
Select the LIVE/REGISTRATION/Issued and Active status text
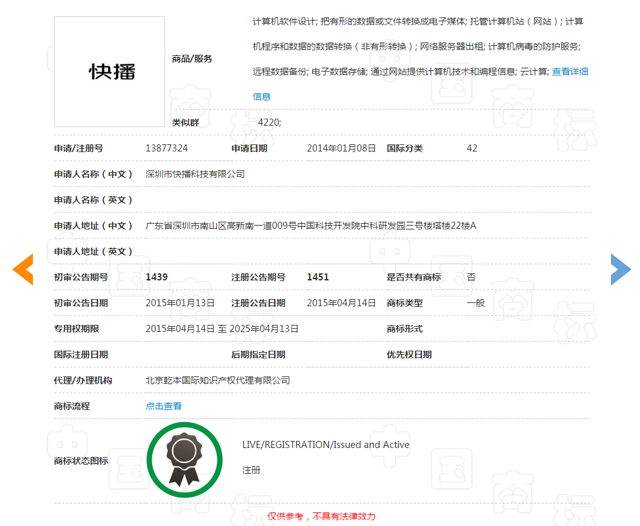point(326,445)
